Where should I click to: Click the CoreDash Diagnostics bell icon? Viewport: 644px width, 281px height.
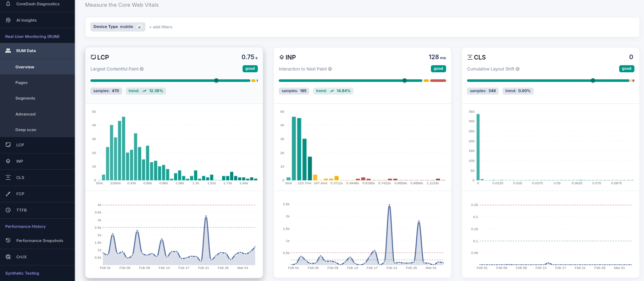tap(8, 4)
